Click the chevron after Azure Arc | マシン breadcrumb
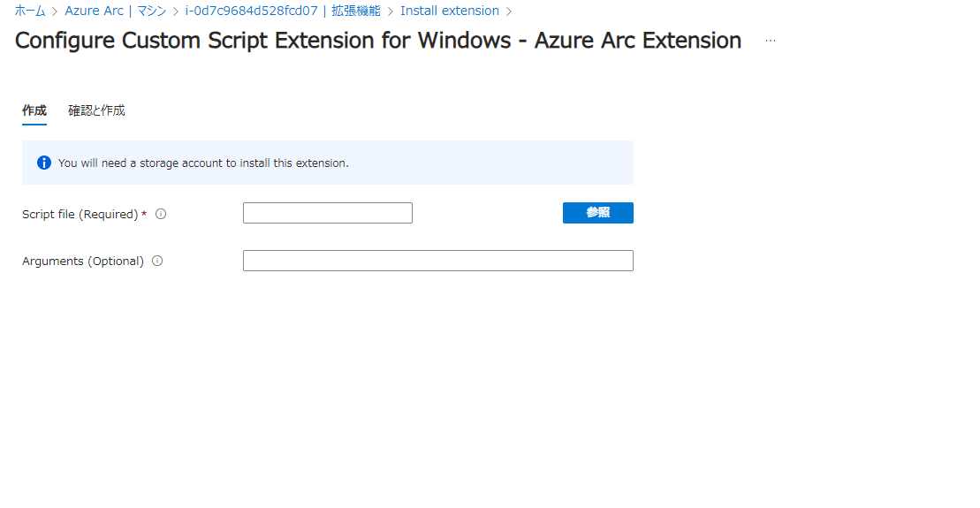 point(176,11)
